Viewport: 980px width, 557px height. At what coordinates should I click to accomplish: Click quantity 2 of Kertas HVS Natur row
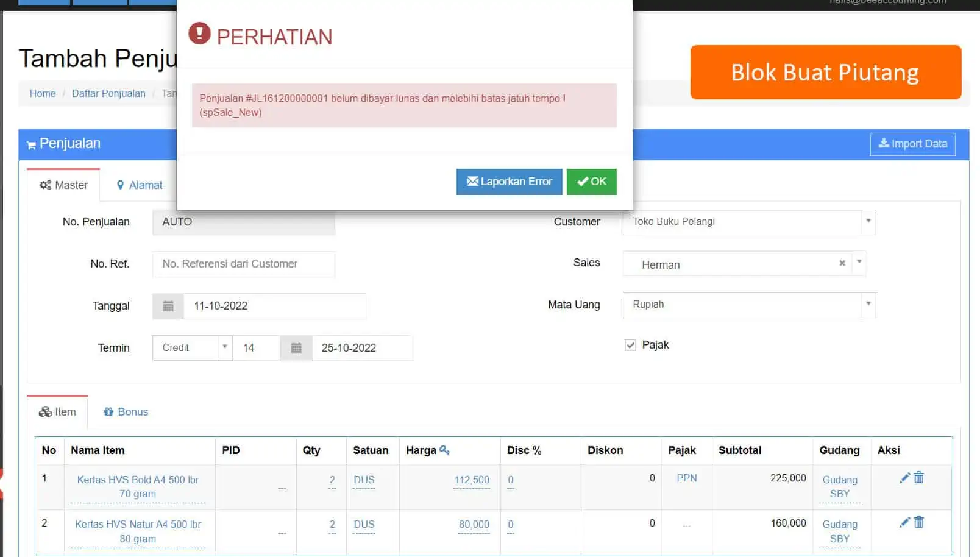click(x=332, y=525)
